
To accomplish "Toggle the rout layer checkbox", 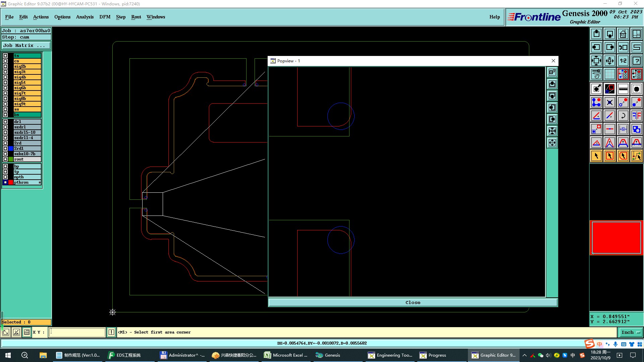I will [5, 159].
